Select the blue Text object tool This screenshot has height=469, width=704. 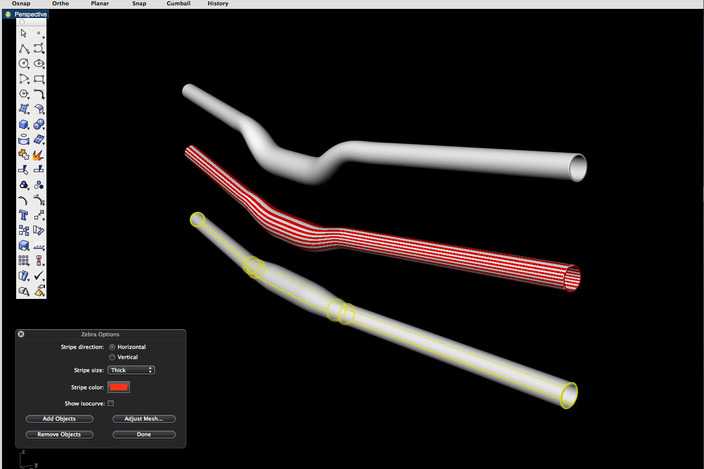click(24, 215)
